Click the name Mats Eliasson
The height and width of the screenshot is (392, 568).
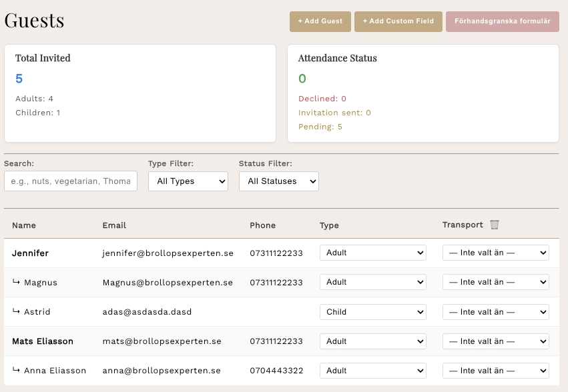click(x=42, y=341)
